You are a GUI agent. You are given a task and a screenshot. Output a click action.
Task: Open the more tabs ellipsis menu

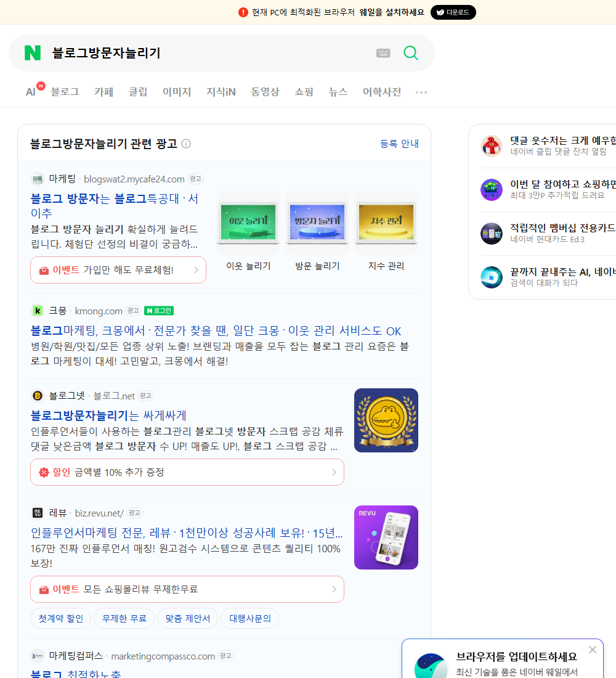pos(421,92)
